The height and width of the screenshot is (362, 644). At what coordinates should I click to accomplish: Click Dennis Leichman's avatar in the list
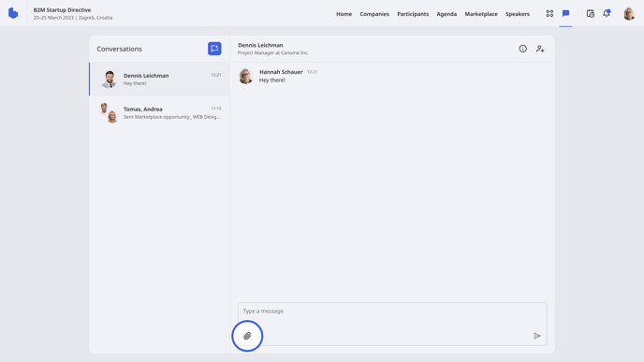(110, 80)
